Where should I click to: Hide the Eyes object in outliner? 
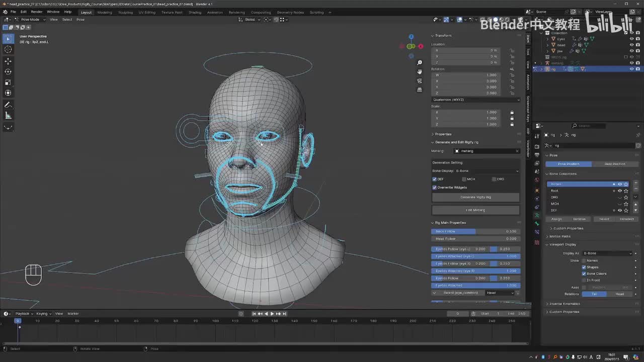631,39
